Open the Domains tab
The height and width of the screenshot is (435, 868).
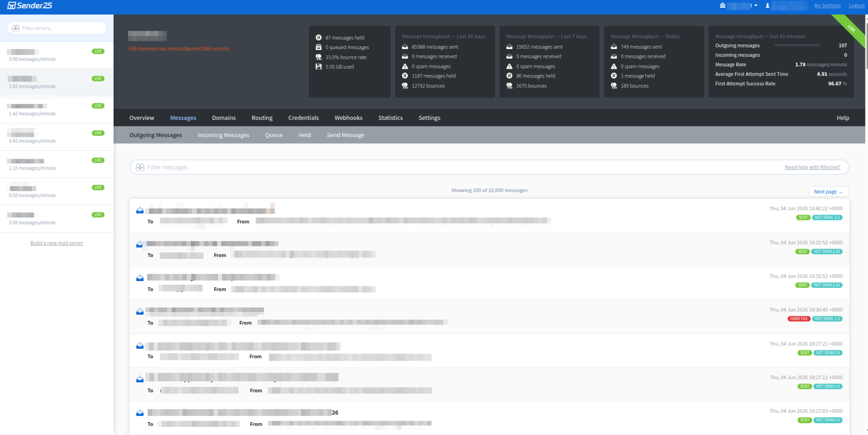click(x=224, y=118)
